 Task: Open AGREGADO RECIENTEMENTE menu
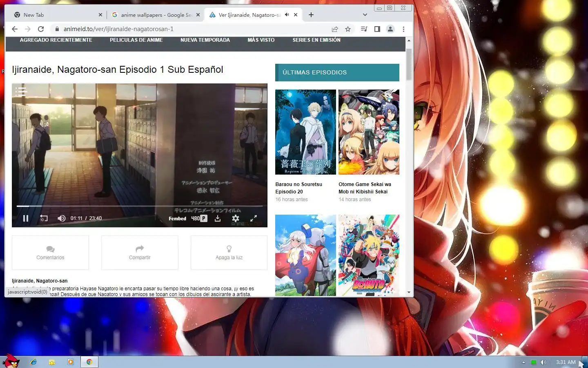(56, 40)
